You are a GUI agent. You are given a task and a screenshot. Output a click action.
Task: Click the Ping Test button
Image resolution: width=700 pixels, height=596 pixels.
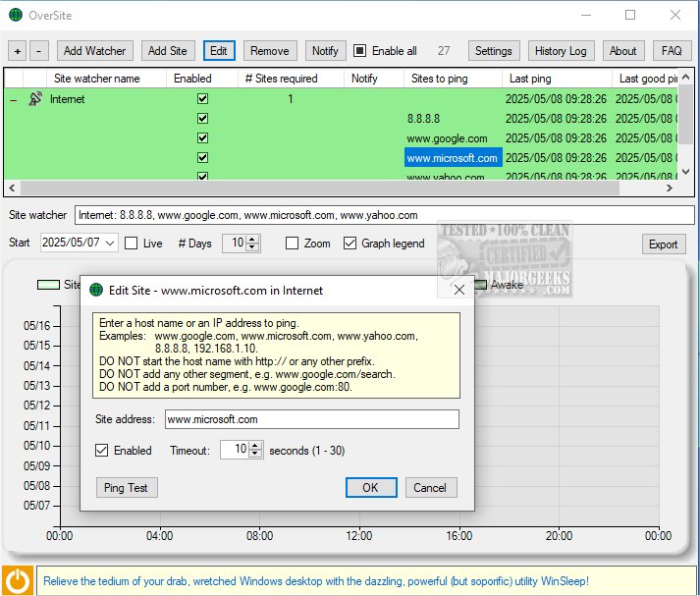click(127, 488)
